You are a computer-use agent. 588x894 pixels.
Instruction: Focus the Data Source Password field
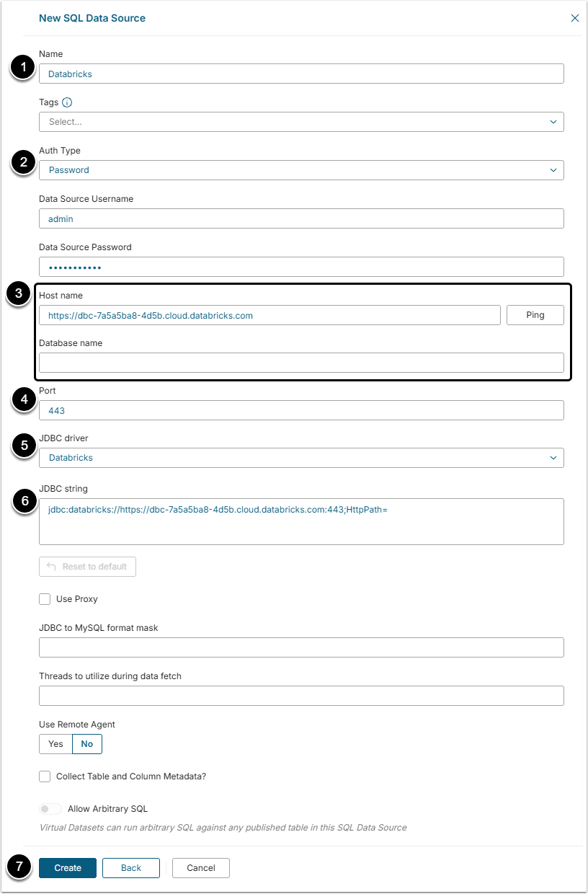[301, 267]
